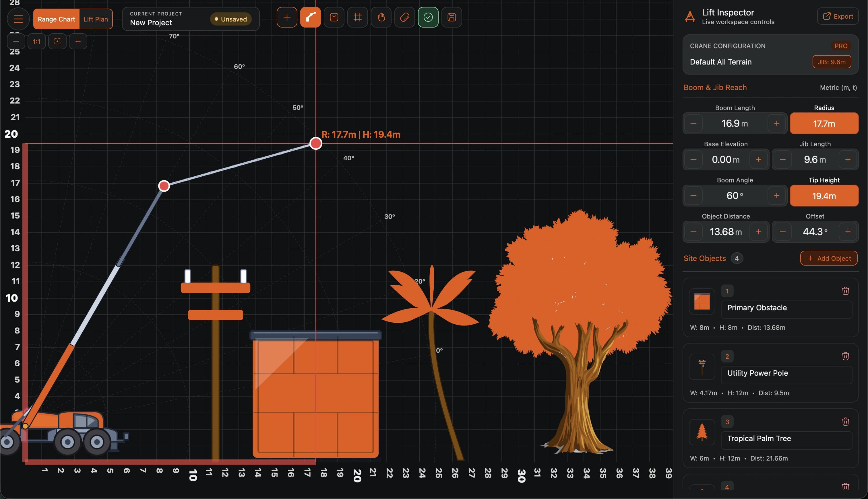Decrease Object Distance with minus stepper
868x499 pixels.
coord(693,232)
